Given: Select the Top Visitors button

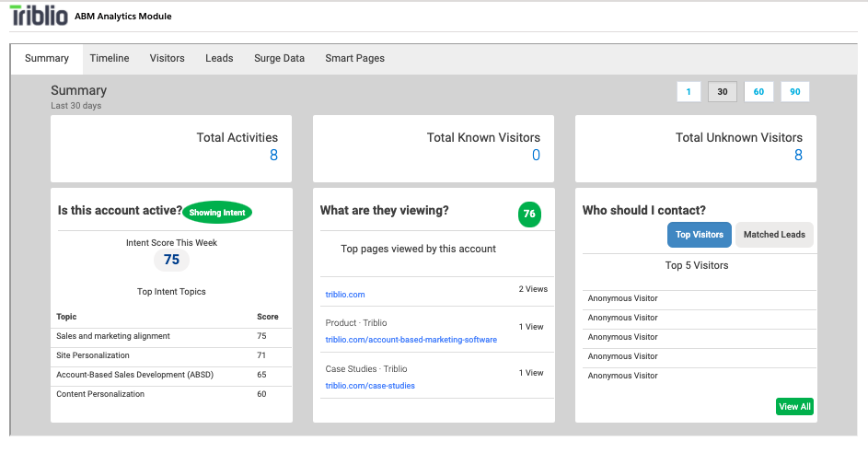Looking at the screenshot, I should (700, 235).
